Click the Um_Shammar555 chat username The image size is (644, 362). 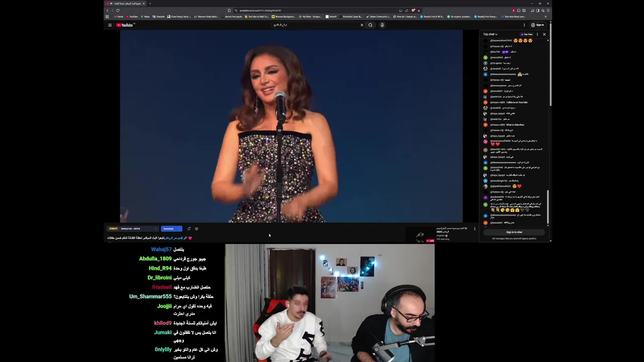[x=150, y=297]
